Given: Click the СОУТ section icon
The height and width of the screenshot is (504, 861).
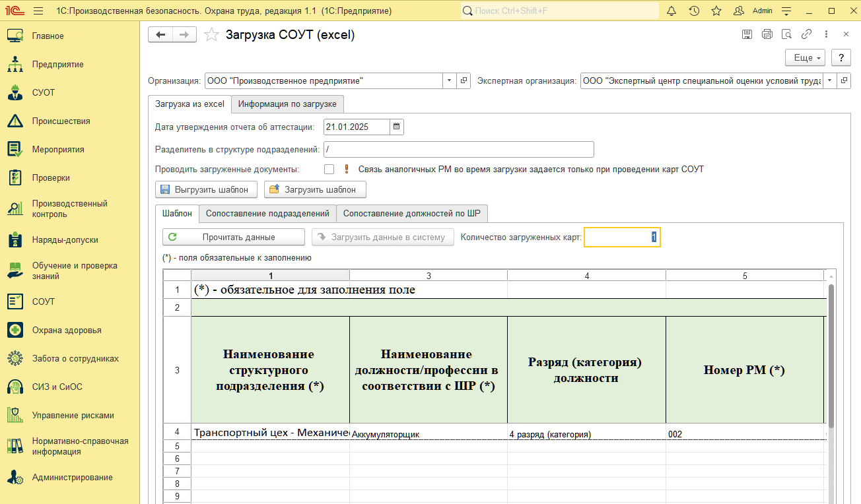Looking at the screenshot, I should tap(15, 301).
